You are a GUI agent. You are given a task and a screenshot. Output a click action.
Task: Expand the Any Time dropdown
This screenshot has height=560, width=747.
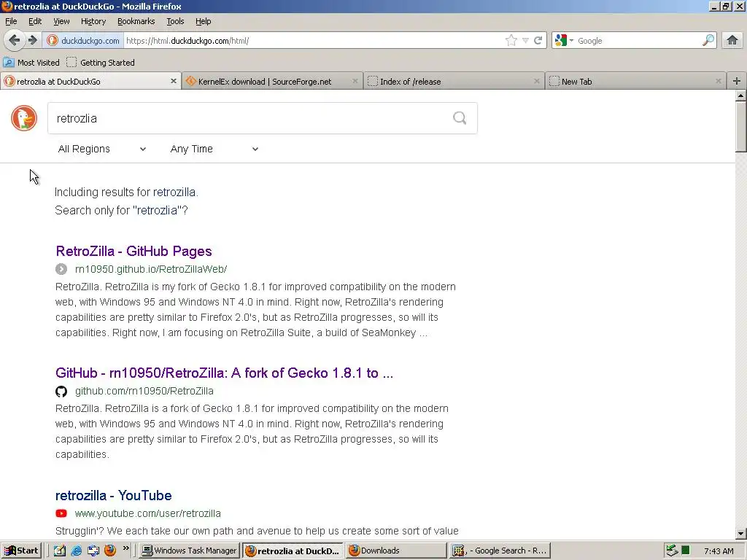[x=214, y=149]
